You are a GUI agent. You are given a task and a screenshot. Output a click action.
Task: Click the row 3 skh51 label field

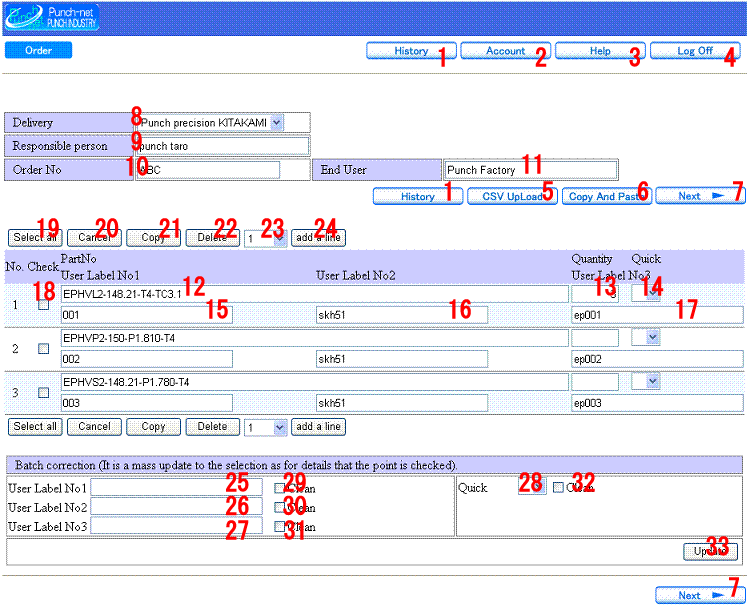pos(402,403)
